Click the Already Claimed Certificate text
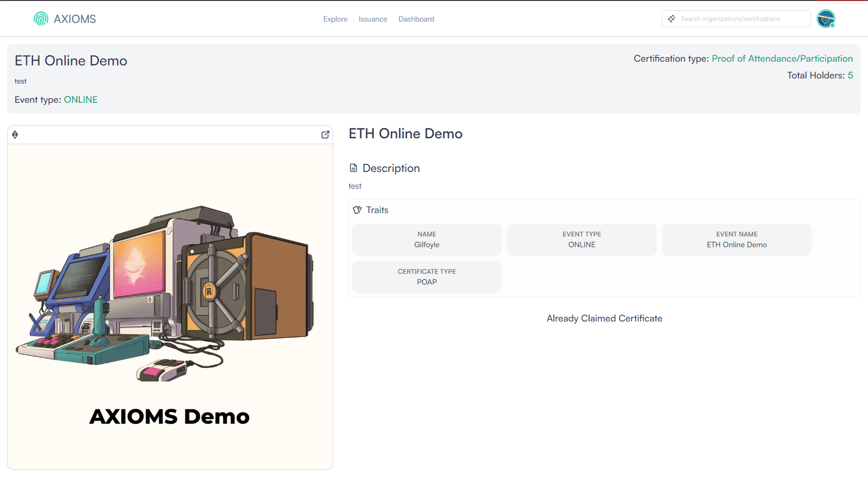This screenshot has width=868, height=500. click(604, 318)
